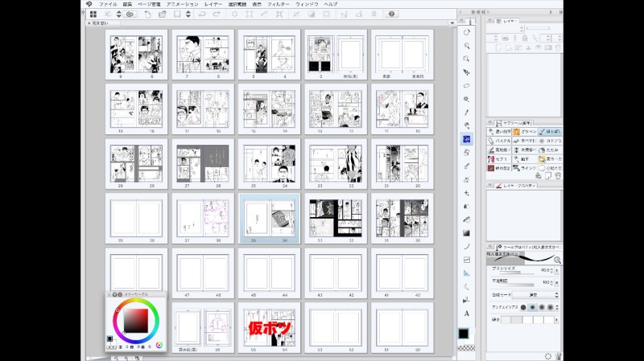Select the text tool marked A
This screenshot has width=644, height=361.
coord(467,314)
